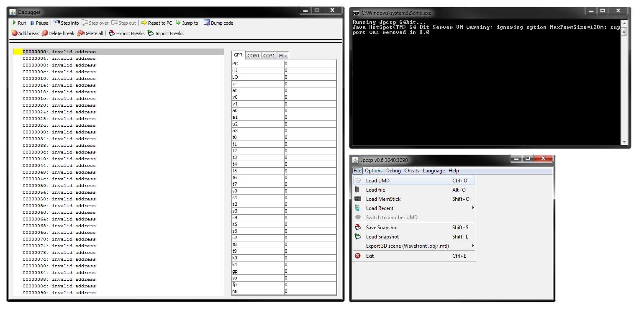Click the cmd.exe scrollbar thumb

[624, 32]
